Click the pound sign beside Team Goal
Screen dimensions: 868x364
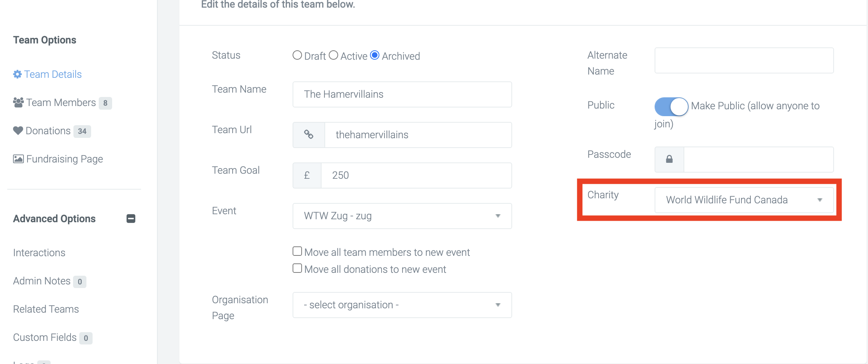(x=307, y=175)
